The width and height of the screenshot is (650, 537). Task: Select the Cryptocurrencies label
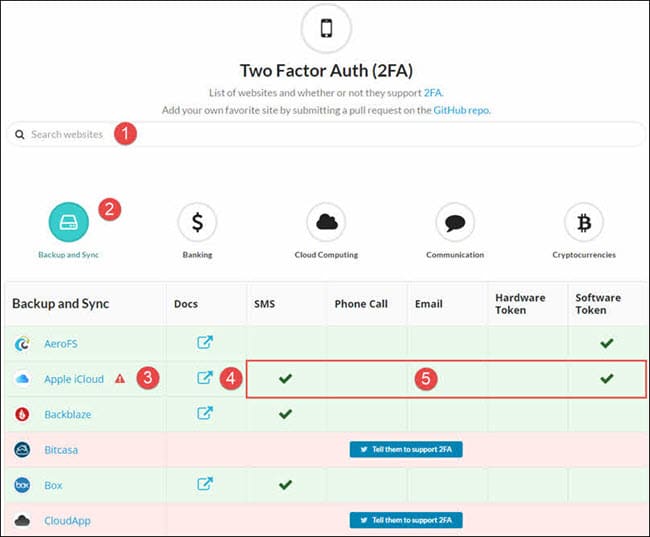coord(584,255)
